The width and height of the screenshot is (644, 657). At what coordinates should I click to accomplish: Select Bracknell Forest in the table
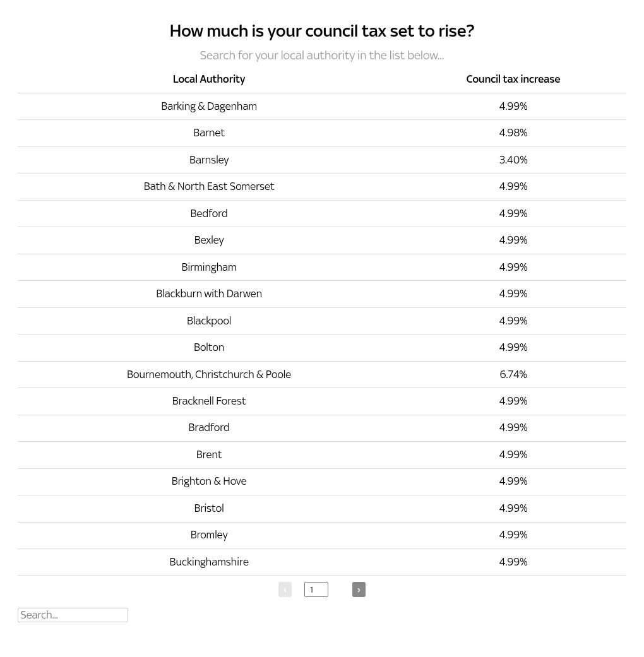coord(209,401)
